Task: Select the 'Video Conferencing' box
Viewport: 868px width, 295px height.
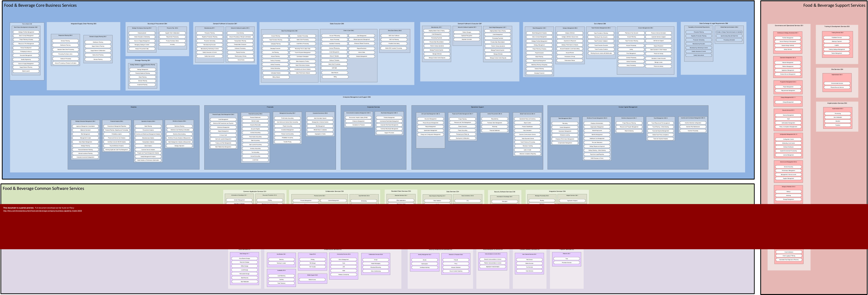Action: (x=376, y=271)
